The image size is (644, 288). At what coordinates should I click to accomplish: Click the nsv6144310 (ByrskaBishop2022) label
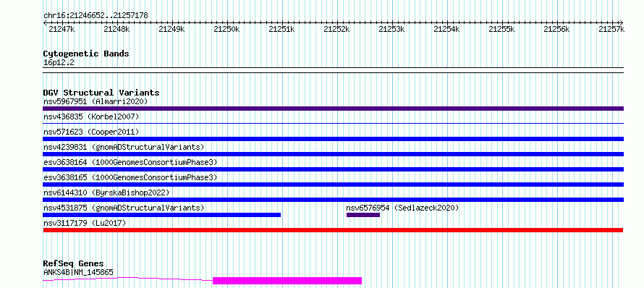tap(106, 192)
